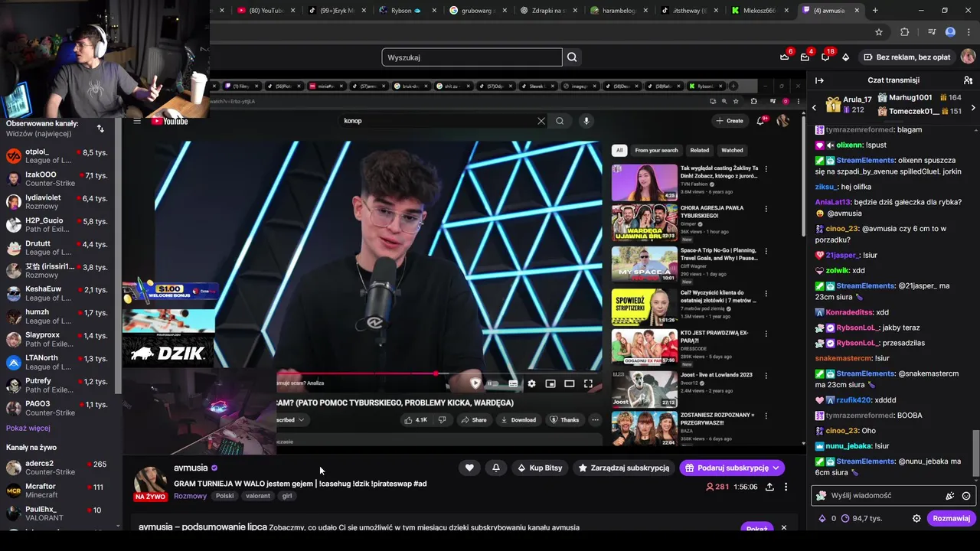980x551 pixels.
Task: Dismiss the podsumowanie lipca banner
Action: 783,528
